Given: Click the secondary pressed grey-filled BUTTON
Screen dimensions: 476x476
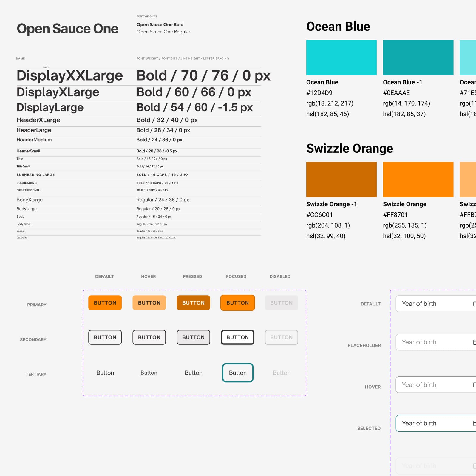Looking at the screenshot, I should pos(193,337).
